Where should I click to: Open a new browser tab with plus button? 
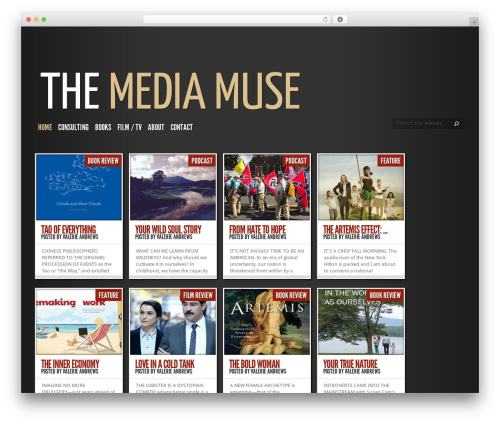474,22
